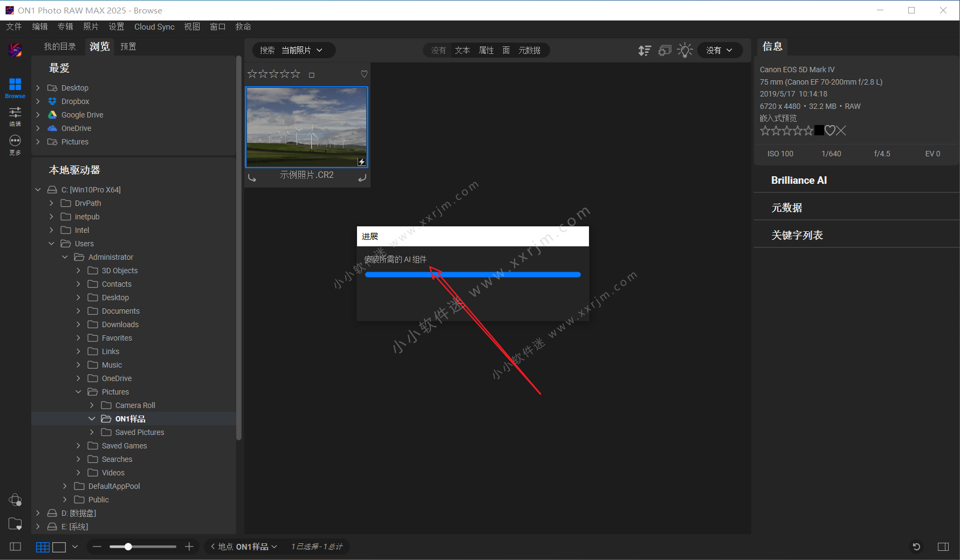Select the 元数据 filter option

point(530,50)
